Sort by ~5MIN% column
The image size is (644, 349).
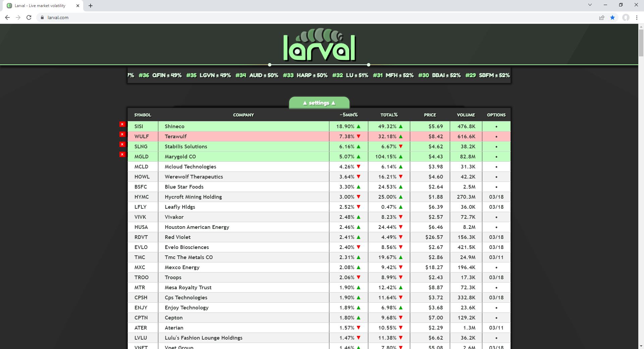pos(348,115)
